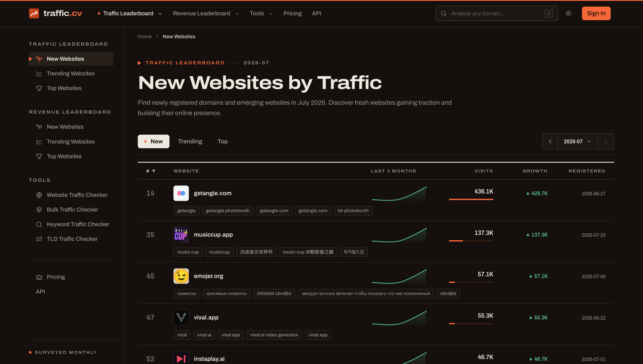643x364 pixels.
Task: Sort by the Growth column header
Action: [535, 171]
